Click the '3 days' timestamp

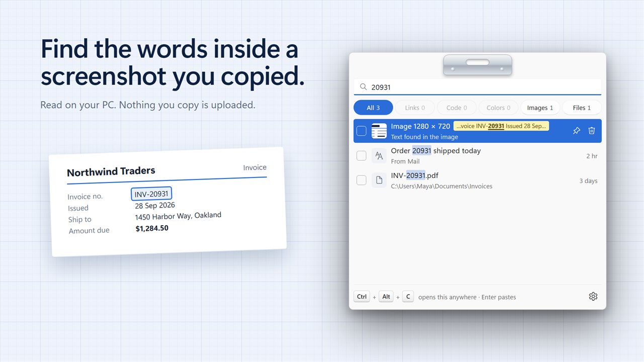click(588, 180)
